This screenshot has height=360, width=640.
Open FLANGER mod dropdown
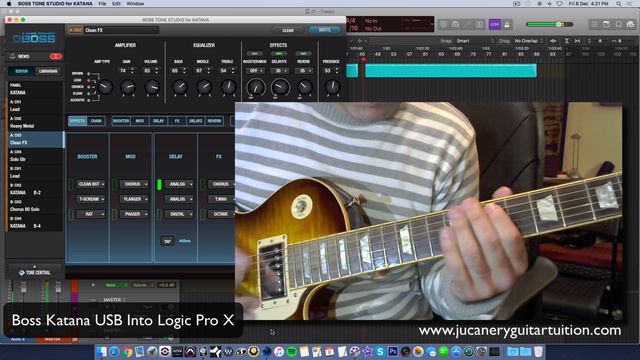134,199
